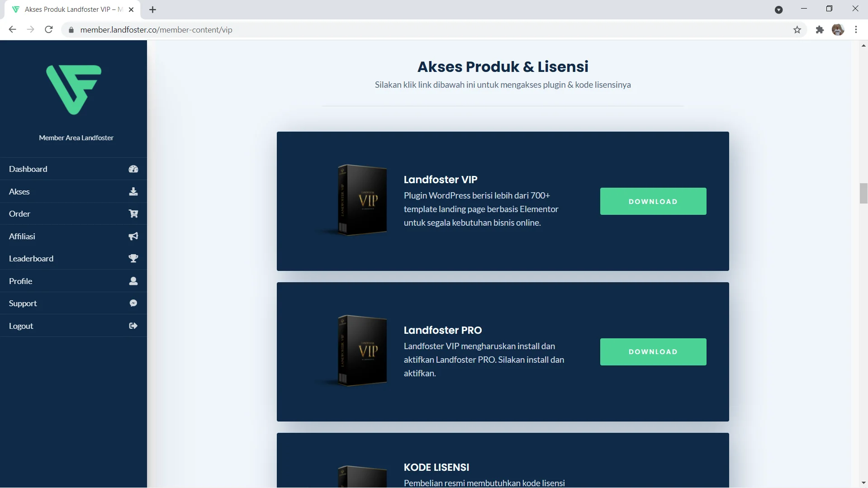Open the Chrome extensions puzzle icon
The image size is (868, 488).
click(820, 30)
